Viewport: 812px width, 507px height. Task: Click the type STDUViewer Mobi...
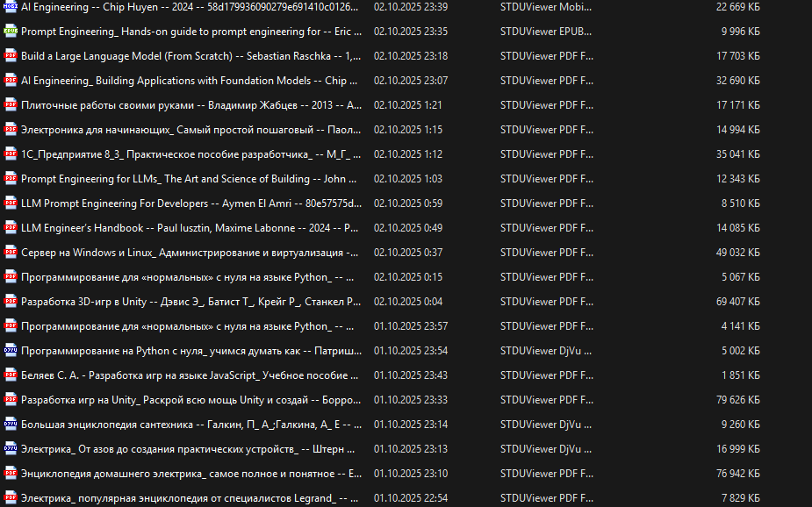(x=546, y=7)
